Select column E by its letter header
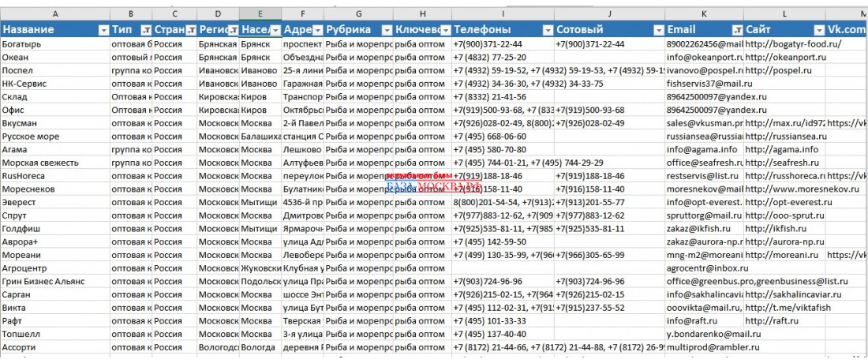868x363 pixels. (x=260, y=14)
